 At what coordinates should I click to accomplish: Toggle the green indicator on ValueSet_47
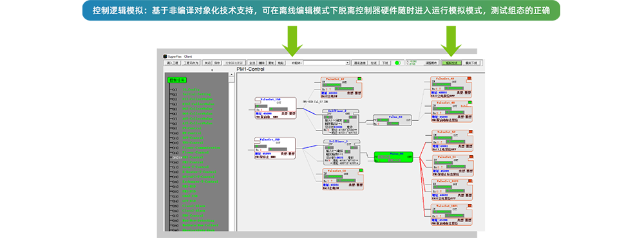click(x=360, y=78)
